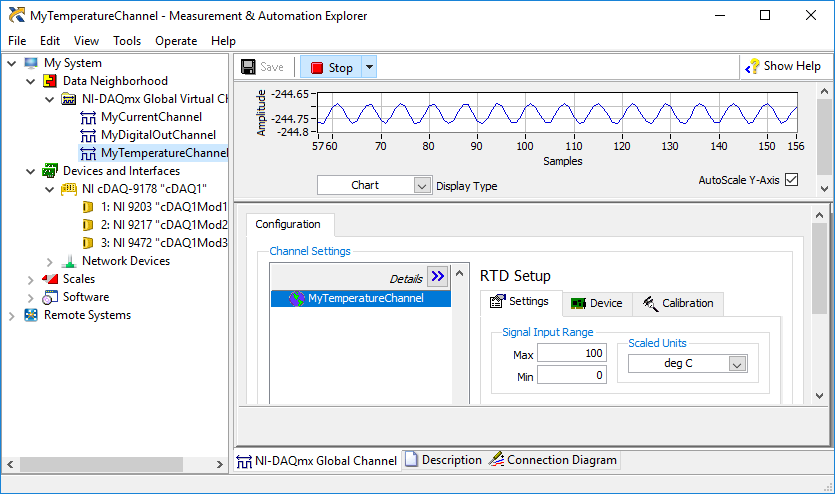
Task: Click the Max signal input range field
Action: (571, 353)
